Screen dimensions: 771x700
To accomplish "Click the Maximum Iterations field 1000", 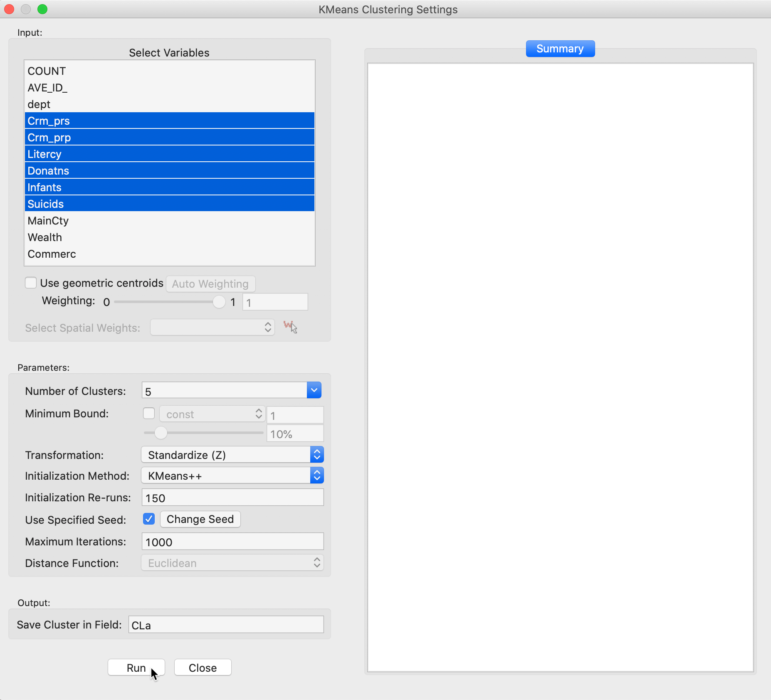I will [232, 542].
